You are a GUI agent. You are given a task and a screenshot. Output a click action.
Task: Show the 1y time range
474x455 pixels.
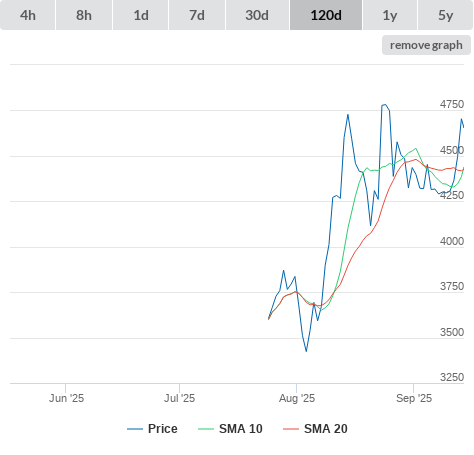[x=390, y=15]
